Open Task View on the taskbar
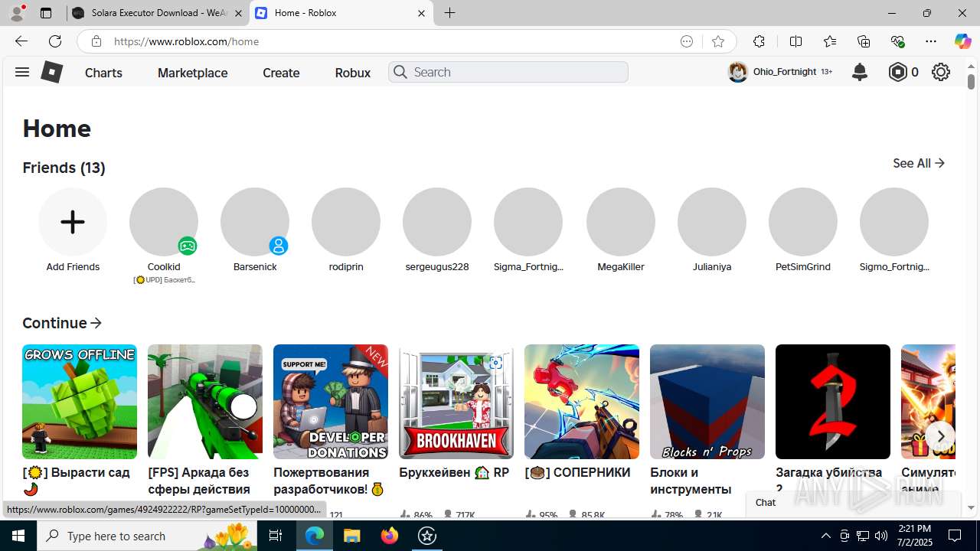This screenshot has width=980, height=551. point(276,536)
